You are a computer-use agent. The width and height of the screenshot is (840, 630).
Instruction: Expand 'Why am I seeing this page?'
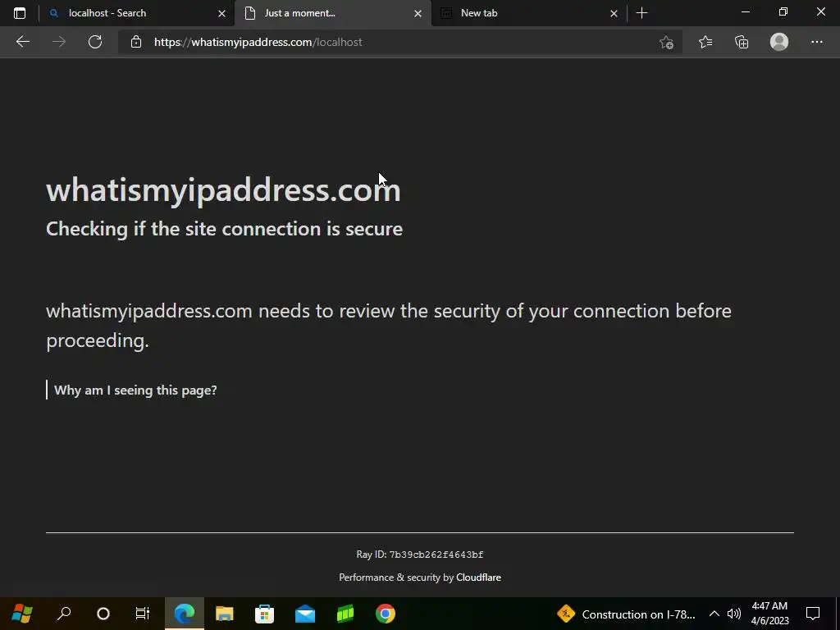[135, 390]
